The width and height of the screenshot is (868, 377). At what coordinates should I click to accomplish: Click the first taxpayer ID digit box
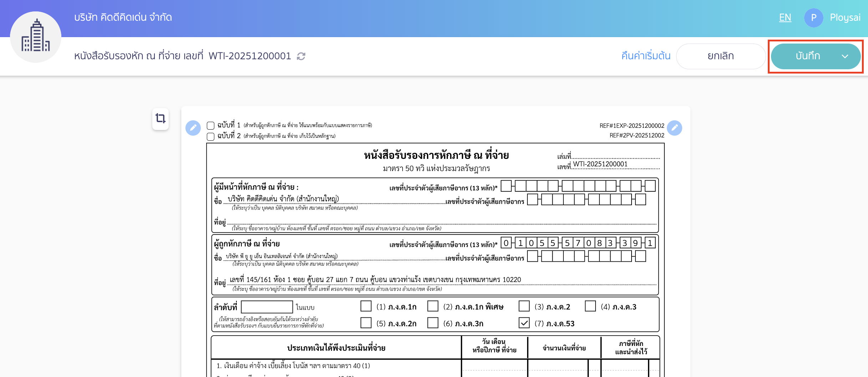(x=506, y=186)
